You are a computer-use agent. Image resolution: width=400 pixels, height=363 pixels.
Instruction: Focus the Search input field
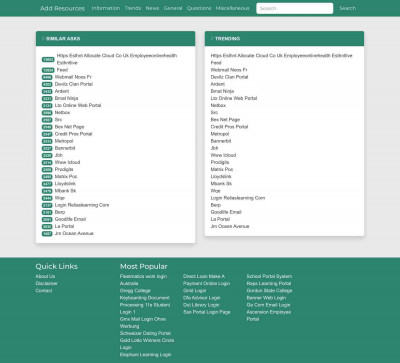click(294, 8)
